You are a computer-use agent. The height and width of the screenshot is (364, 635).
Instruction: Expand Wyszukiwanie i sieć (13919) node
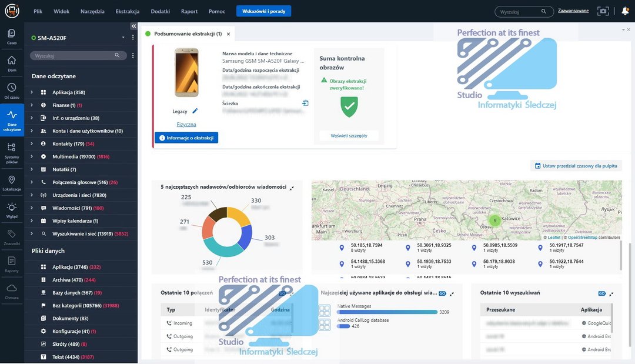click(32, 233)
